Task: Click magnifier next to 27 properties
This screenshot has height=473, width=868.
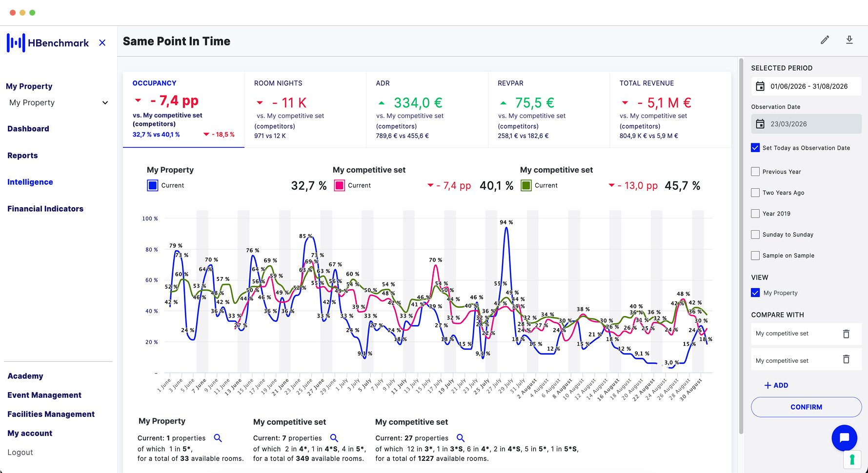Action: tap(460, 438)
